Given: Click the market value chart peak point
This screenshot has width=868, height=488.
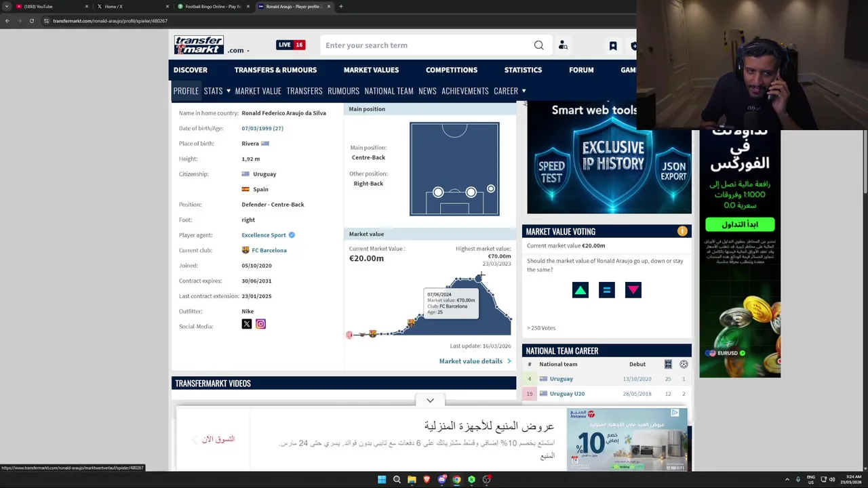Looking at the screenshot, I should pos(479,278).
